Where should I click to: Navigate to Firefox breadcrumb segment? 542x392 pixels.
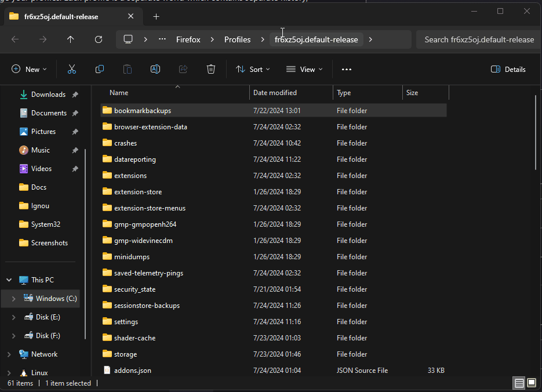(x=188, y=39)
